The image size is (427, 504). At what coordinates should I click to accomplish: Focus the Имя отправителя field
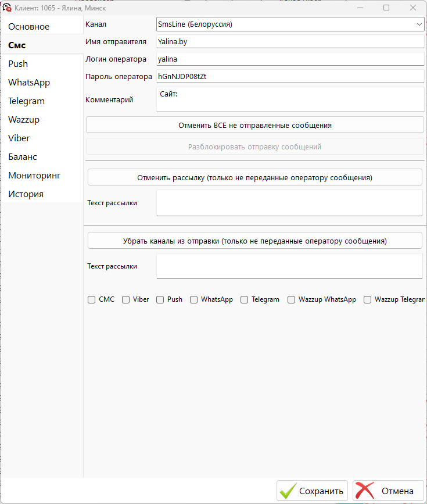coord(290,42)
